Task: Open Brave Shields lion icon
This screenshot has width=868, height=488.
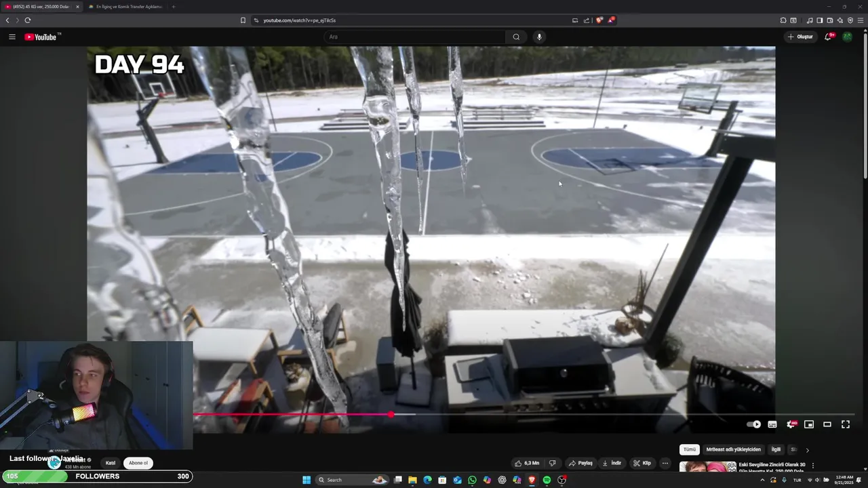Action: [599, 20]
